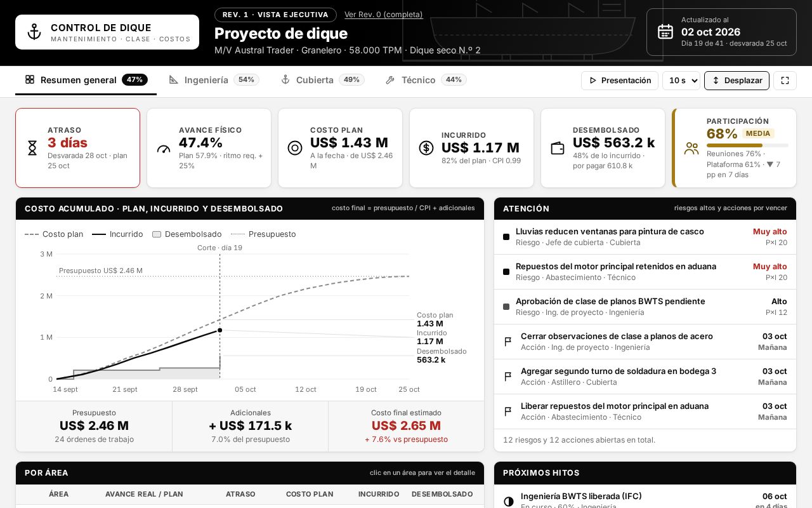The height and width of the screenshot is (508, 812).
Task: Click the Lluvias reducen ventanas risk row
Action: pyautogui.click(x=645, y=237)
